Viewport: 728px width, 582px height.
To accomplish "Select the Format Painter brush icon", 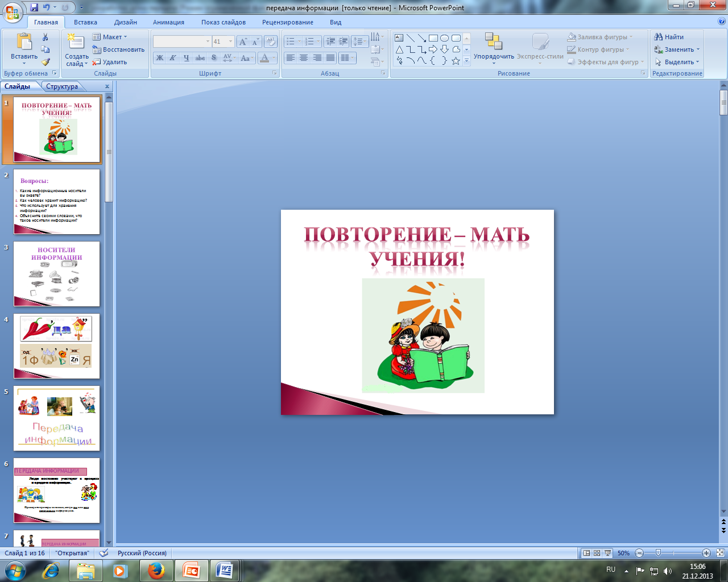I will tap(45, 62).
